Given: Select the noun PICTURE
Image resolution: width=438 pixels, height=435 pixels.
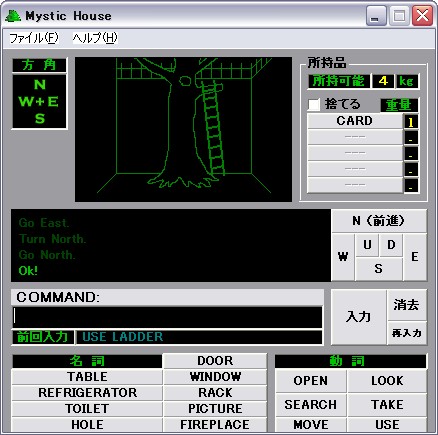Looking at the screenshot, I should point(215,409).
